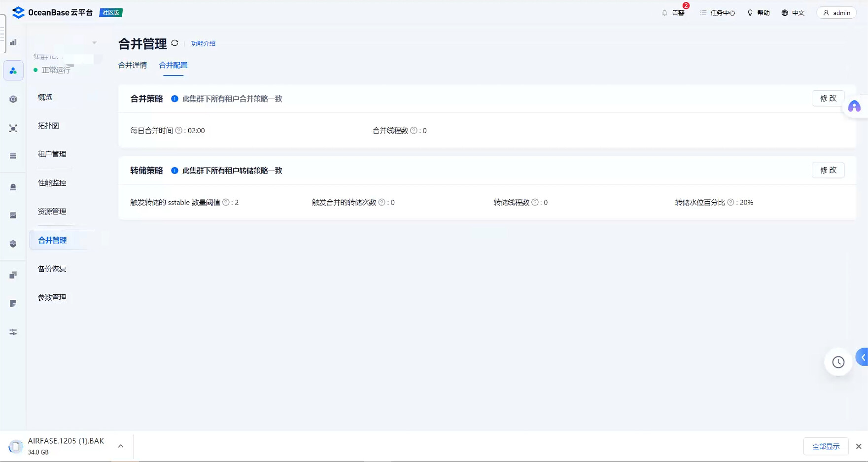Open 参数管理 in cluster menu
Screen dimensions: 868x462
pos(52,297)
